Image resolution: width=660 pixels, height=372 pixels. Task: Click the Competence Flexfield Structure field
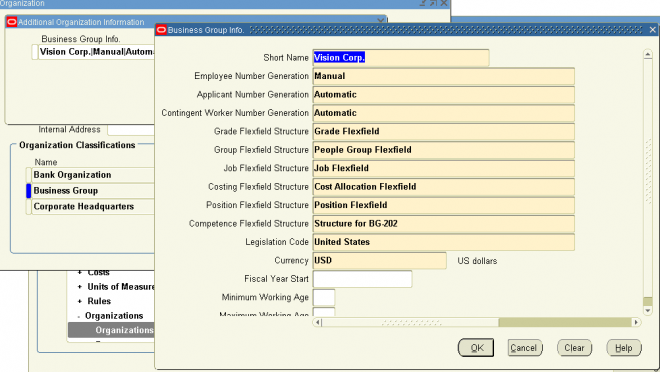[444, 223]
